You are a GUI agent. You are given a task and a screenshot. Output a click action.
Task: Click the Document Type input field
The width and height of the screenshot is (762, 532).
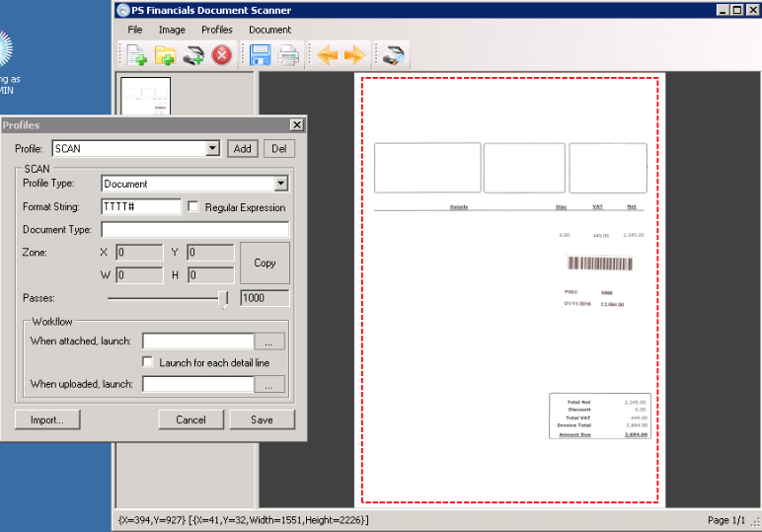pyautogui.click(x=194, y=230)
